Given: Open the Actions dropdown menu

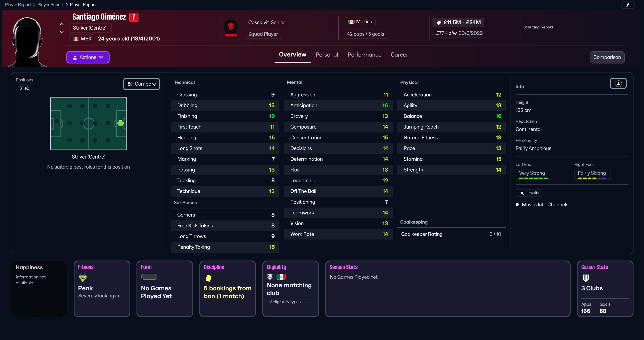Looking at the screenshot, I should tap(88, 57).
